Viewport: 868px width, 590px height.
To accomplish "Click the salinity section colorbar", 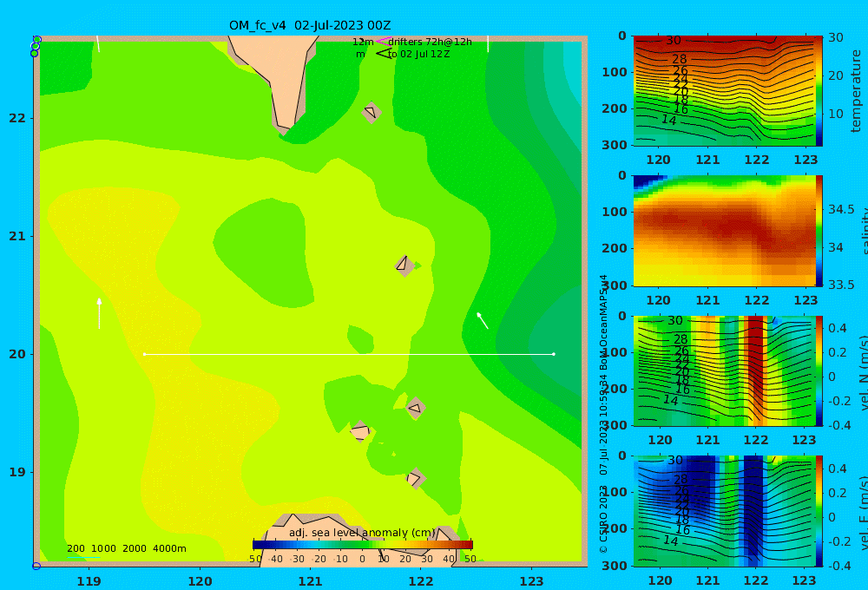I will point(819,231).
